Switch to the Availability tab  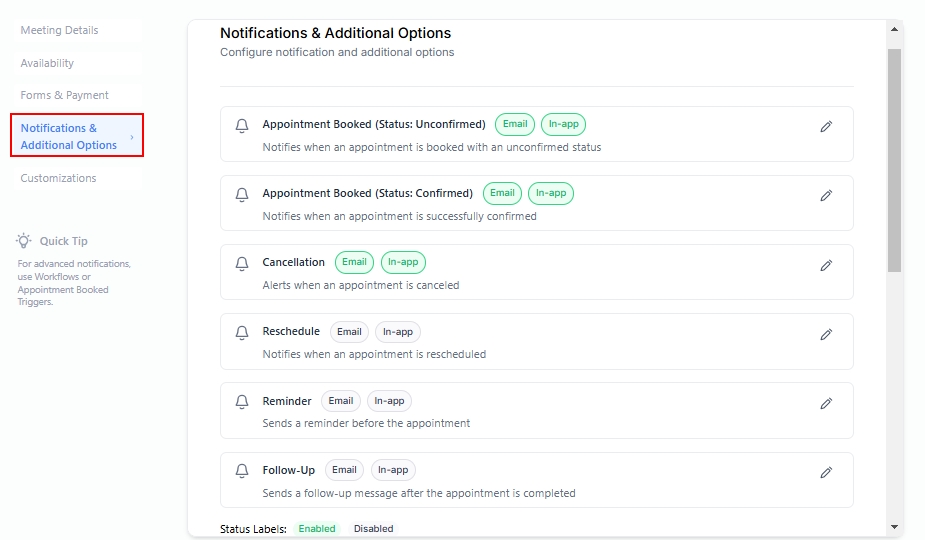(47, 63)
